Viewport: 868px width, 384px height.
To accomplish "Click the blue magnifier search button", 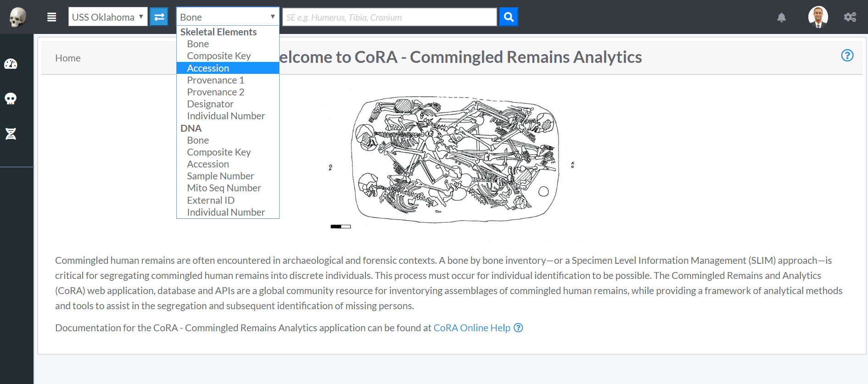I will tap(509, 17).
